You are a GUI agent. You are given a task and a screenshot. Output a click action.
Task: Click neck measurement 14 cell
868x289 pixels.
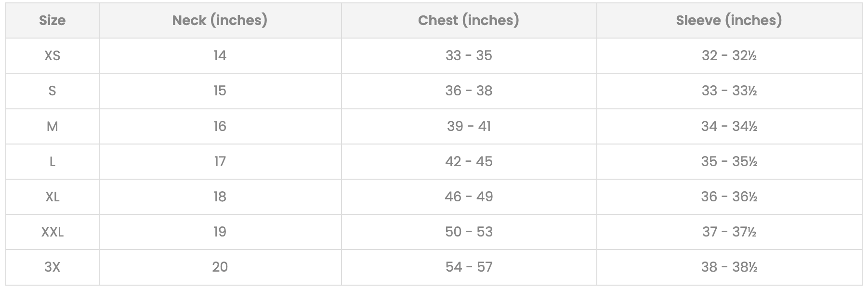(x=220, y=55)
